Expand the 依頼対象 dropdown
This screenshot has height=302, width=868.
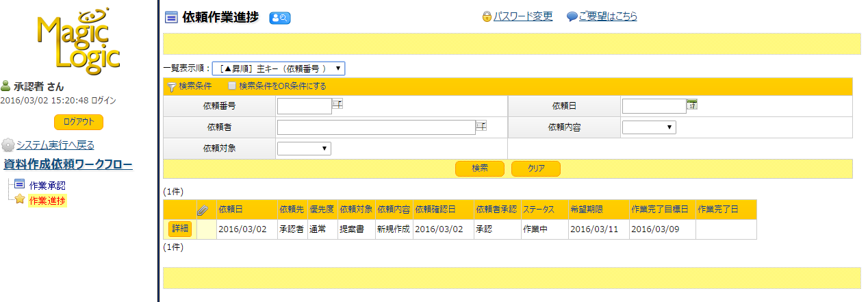(x=303, y=148)
